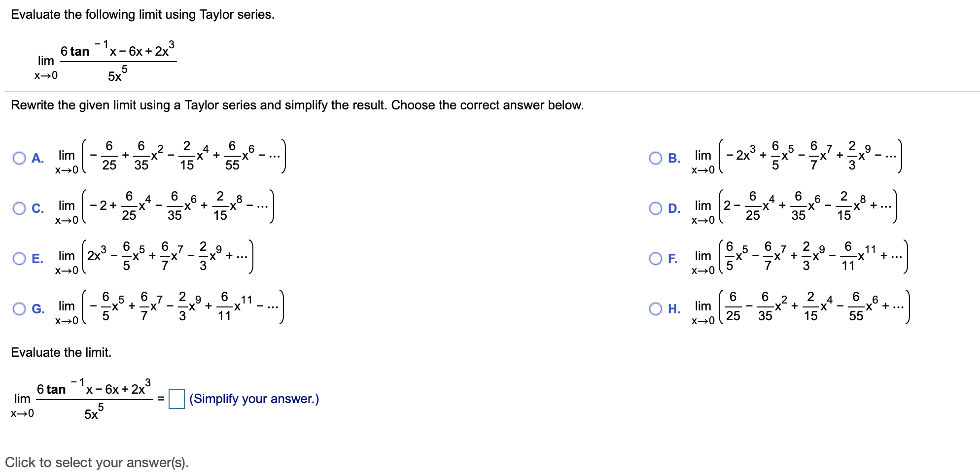Pick the option with leading term 6/25 − (6/35)x²
The height and width of the screenshot is (473, 980).
click(656, 309)
